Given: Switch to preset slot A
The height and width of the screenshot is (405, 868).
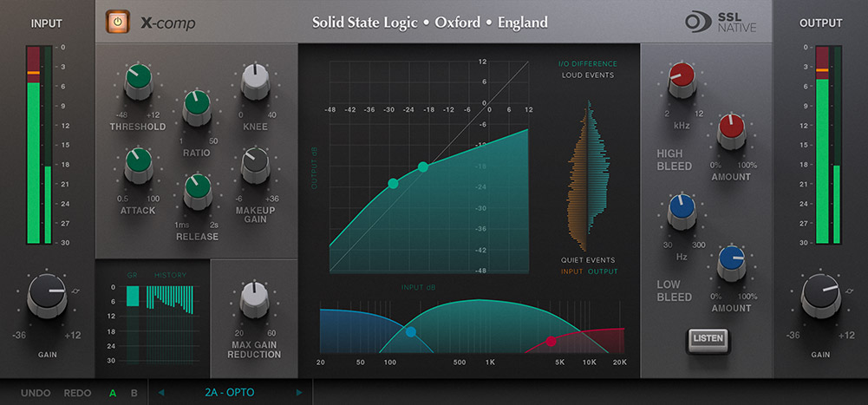Looking at the screenshot, I should pyautogui.click(x=113, y=393).
